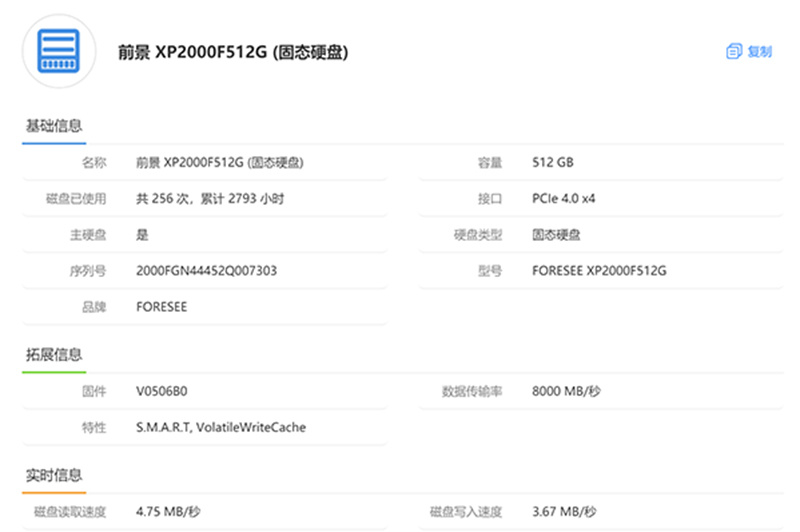Click the 名称 value 前景 XP2000F512G (固态硬盘)
The width and height of the screenshot is (800, 532).
click(219, 162)
